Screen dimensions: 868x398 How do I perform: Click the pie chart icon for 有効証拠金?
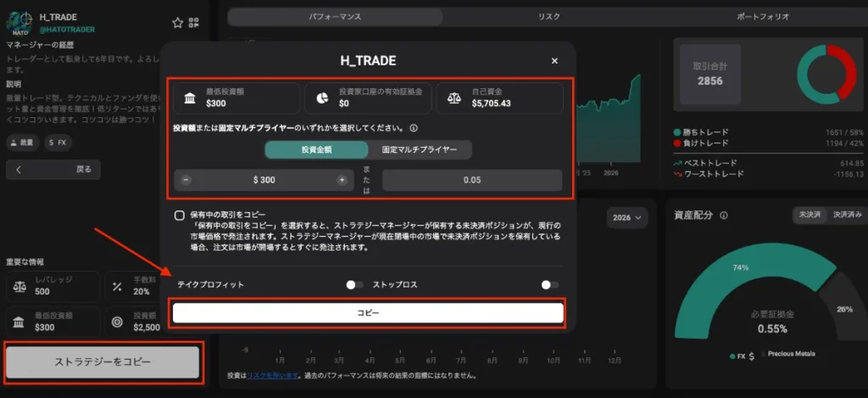click(322, 98)
